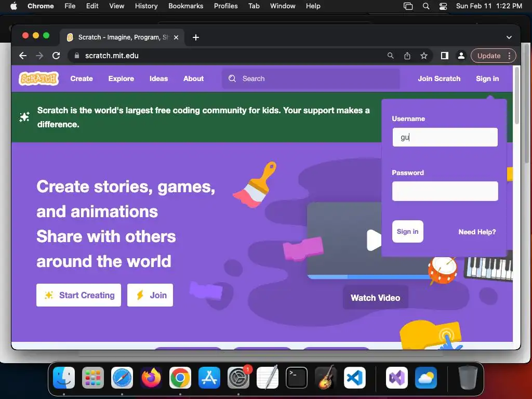Click the date and time in the menu bar

[489, 6]
